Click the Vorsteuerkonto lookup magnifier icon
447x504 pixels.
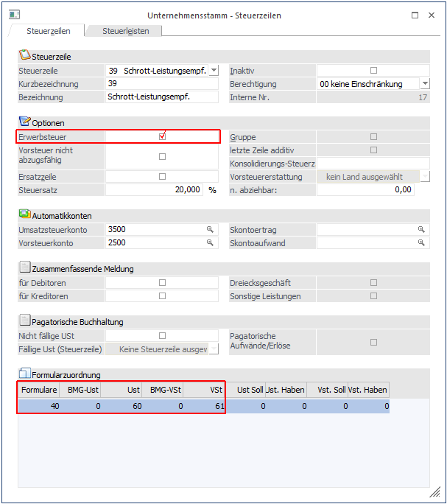(x=211, y=242)
